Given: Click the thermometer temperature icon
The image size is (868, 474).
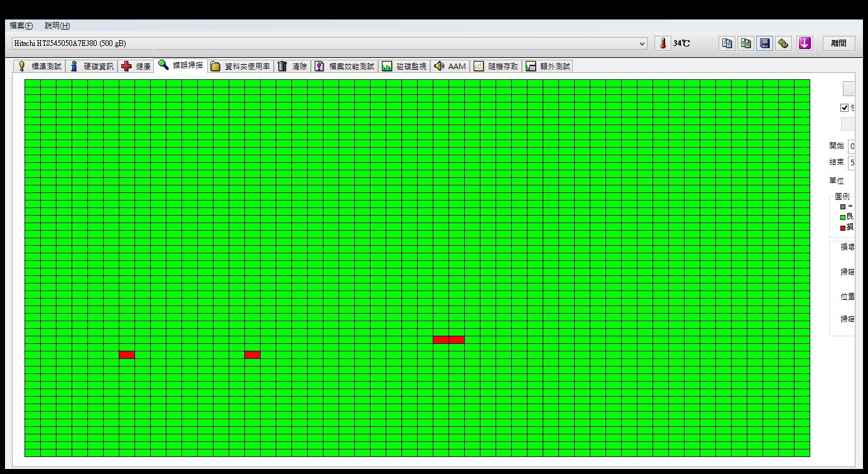Looking at the screenshot, I should coord(663,43).
